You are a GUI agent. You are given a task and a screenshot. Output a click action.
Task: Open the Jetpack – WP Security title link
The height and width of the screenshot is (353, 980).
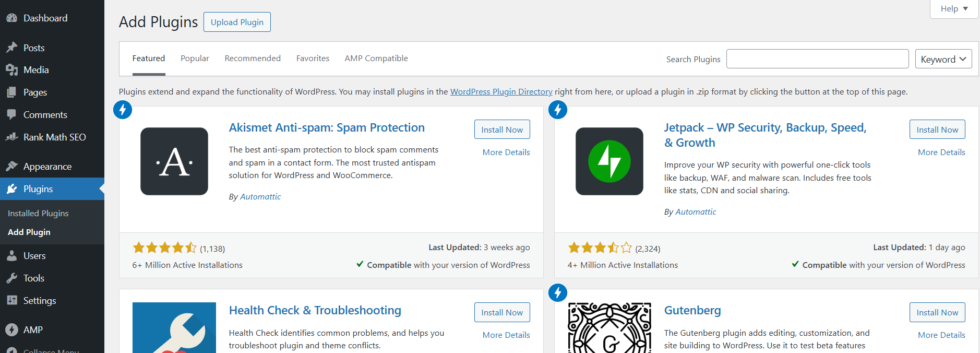[765, 135]
